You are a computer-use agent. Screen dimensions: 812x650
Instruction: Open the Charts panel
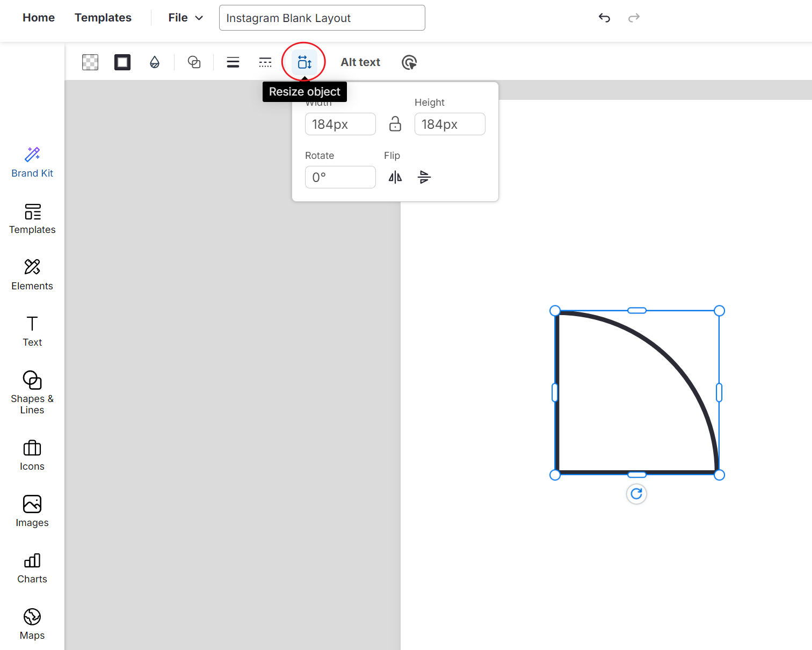[x=32, y=567]
